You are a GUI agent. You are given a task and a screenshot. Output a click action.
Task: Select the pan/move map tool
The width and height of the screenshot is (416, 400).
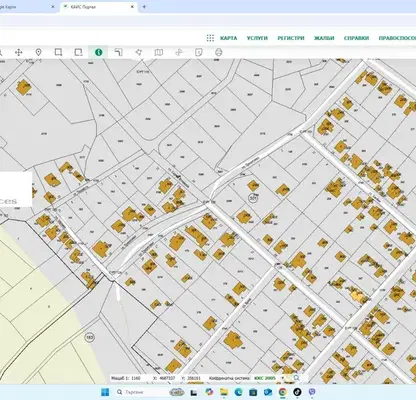coord(19,52)
